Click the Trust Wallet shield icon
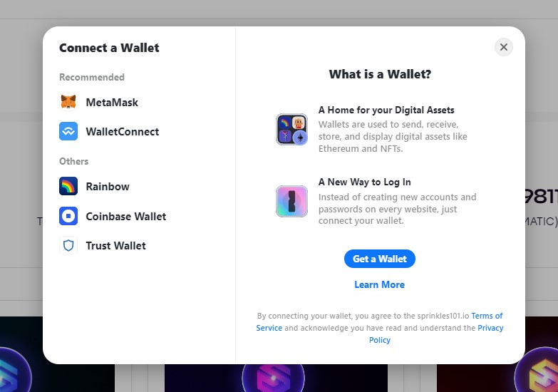 68,245
